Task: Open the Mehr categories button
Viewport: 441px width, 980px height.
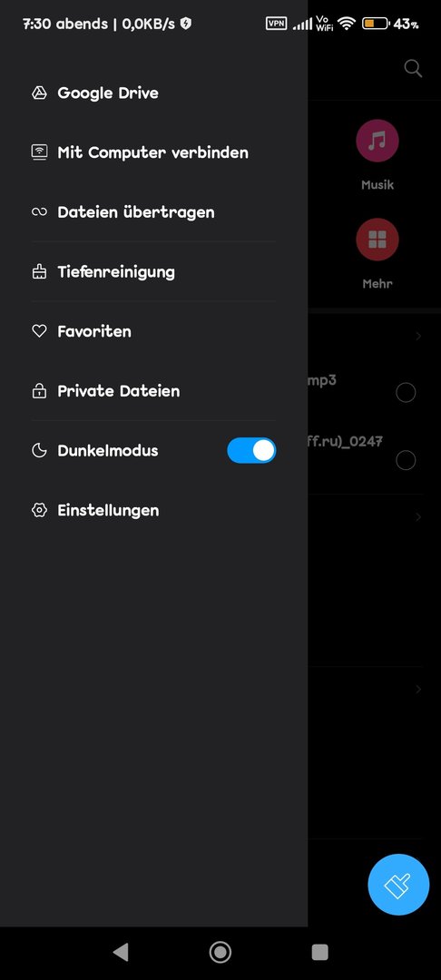Action: tap(377, 254)
